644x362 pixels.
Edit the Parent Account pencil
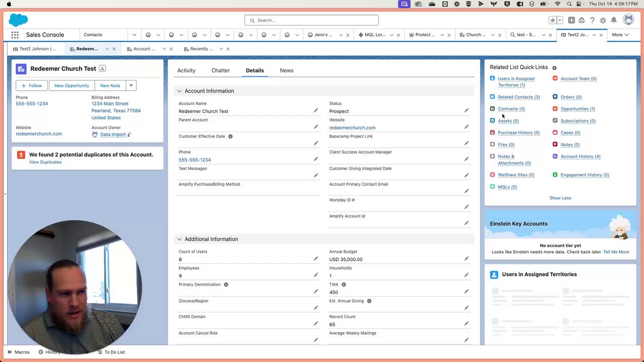tap(316, 127)
